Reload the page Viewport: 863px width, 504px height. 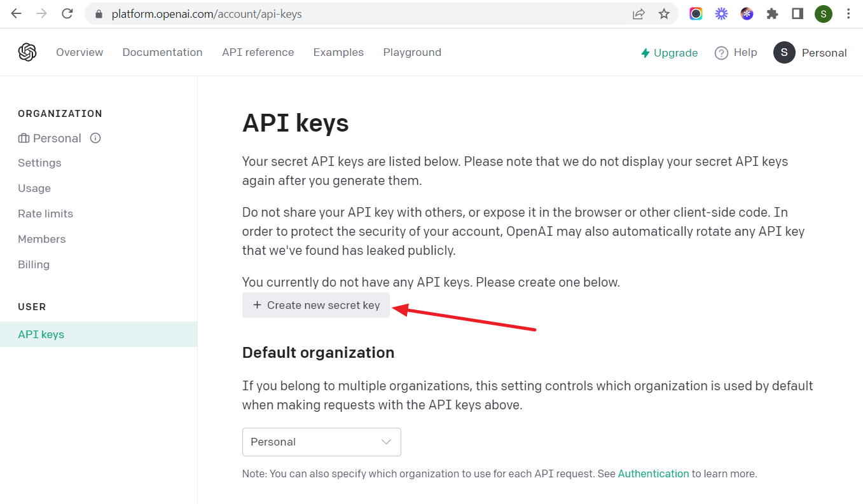(67, 13)
